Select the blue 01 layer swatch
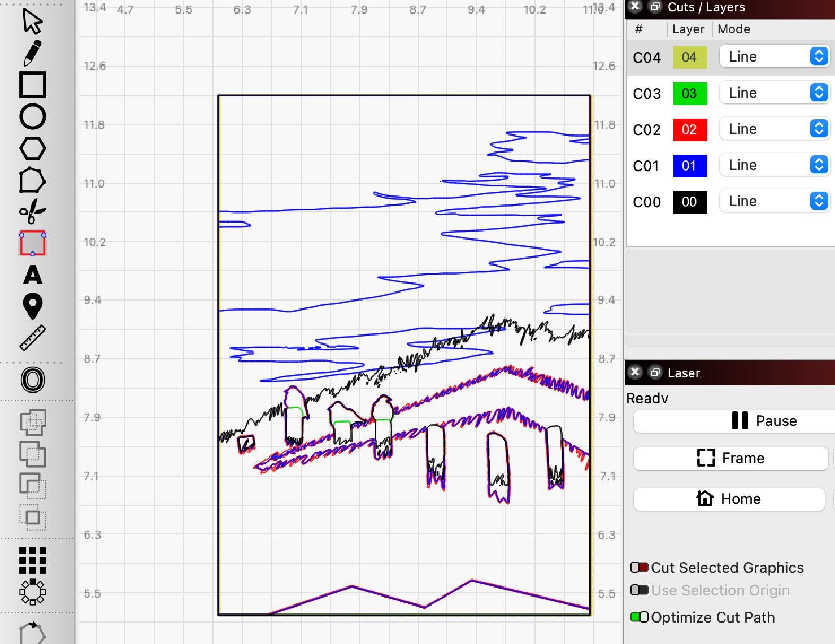Image resolution: width=835 pixels, height=644 pixels. (x=690, y=166)
